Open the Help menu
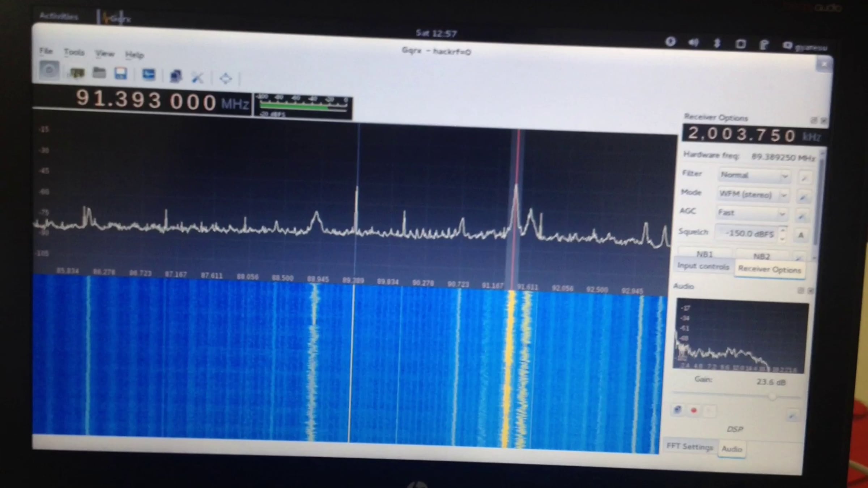 135,55
